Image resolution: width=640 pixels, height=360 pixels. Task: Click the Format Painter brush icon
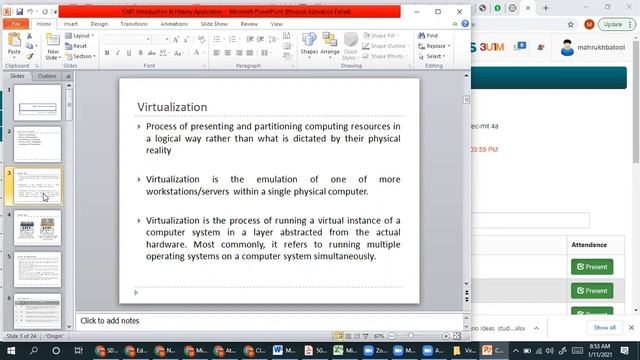click(x=29, y=56)
